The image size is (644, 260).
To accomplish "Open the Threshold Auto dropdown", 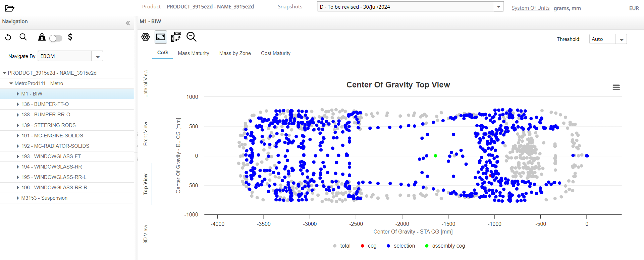I will pyautogui.click(x=621, y=39).
